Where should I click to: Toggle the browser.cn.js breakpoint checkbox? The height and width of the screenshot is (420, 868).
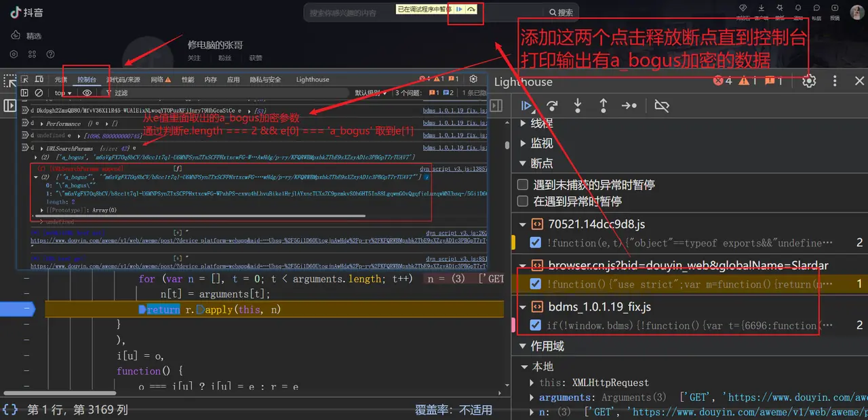click(535, 284)
